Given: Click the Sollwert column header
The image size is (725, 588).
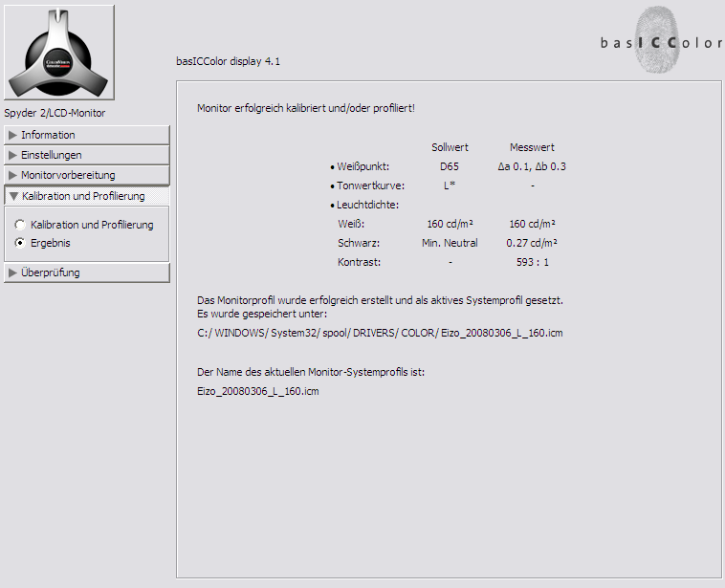Looking at the screenshot, I should (x=450, y=147).
